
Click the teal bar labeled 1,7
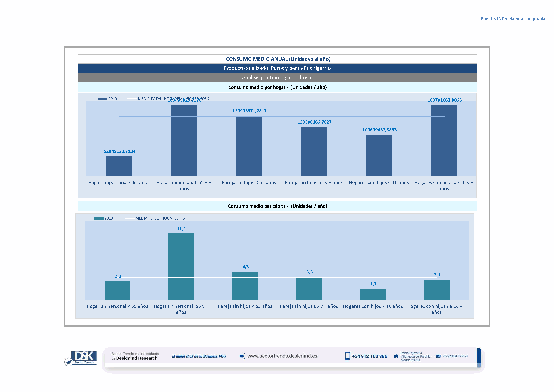[x=372, y=294]
